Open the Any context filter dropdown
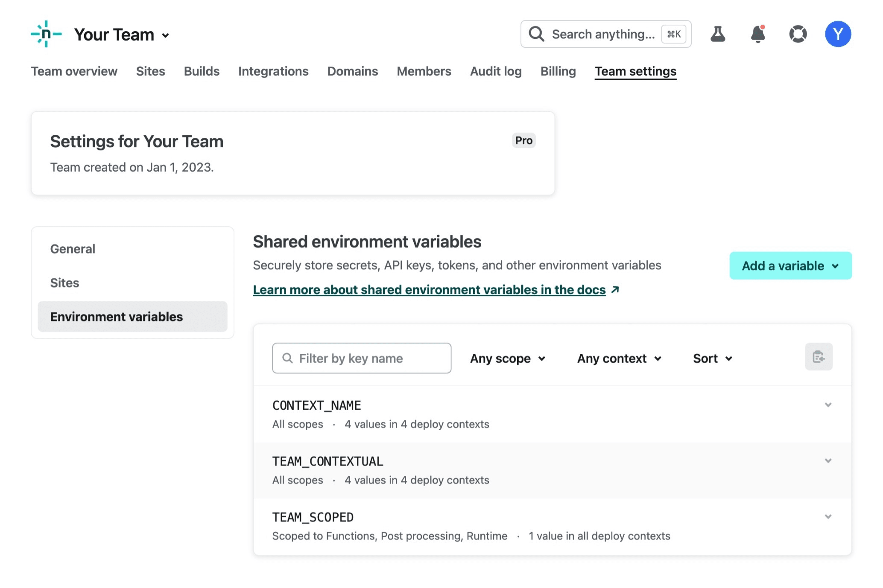The height and width of the screenshot is (588, 883). point(619,358)
